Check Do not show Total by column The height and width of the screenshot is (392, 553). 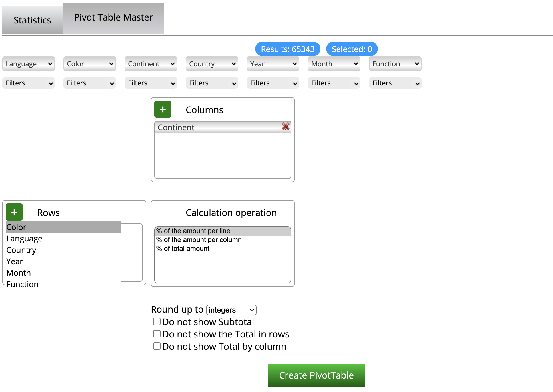(x=157, y=346)
